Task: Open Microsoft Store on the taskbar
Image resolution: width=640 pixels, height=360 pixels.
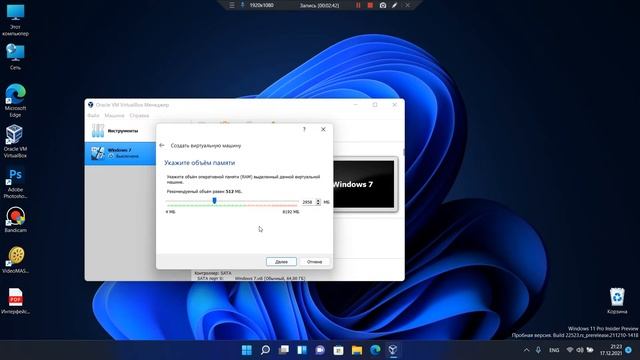Action: (338, 350)
